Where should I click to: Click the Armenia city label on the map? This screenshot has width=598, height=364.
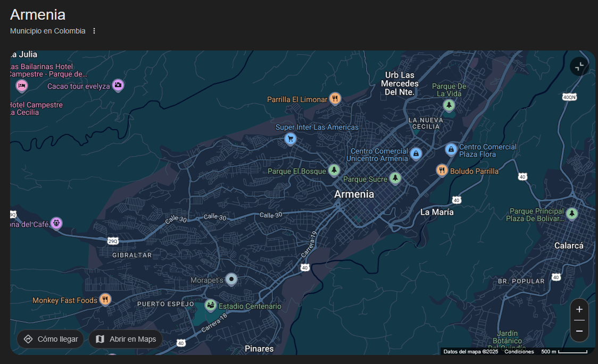pos(354,194)
